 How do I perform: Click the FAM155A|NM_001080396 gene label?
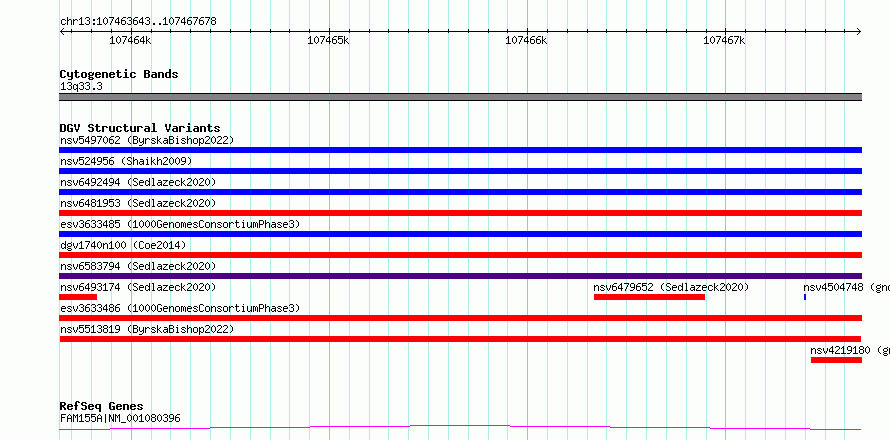point(120,418)
